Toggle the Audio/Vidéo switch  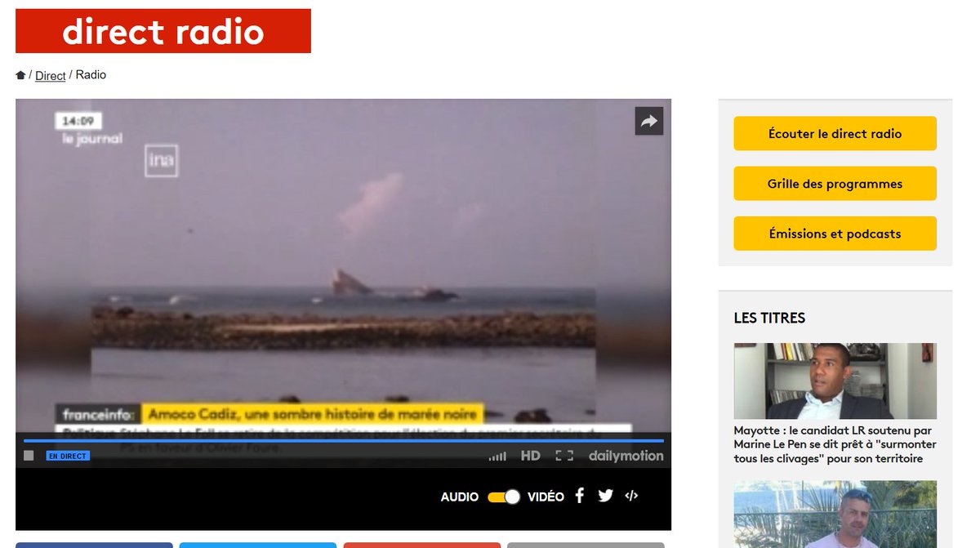503,497
